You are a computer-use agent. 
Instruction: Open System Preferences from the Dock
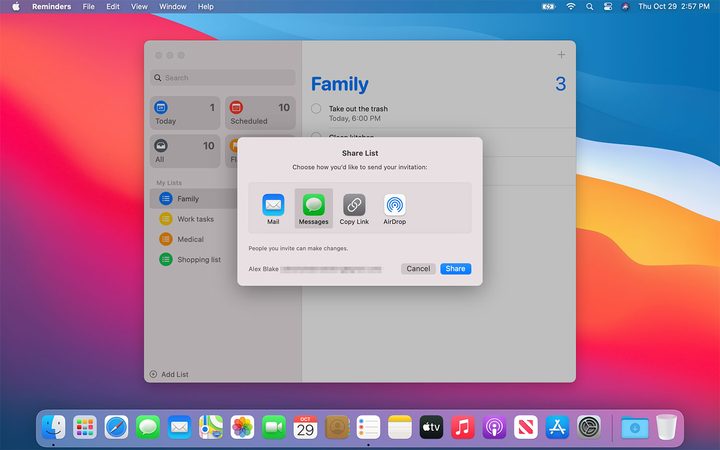pos(589,428)
